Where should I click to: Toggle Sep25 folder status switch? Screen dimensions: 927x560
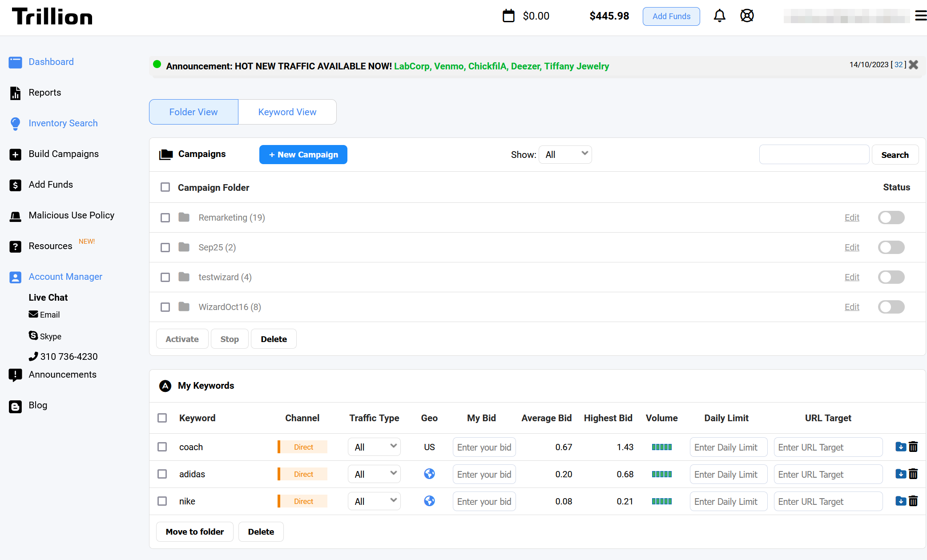click(891, 247)
